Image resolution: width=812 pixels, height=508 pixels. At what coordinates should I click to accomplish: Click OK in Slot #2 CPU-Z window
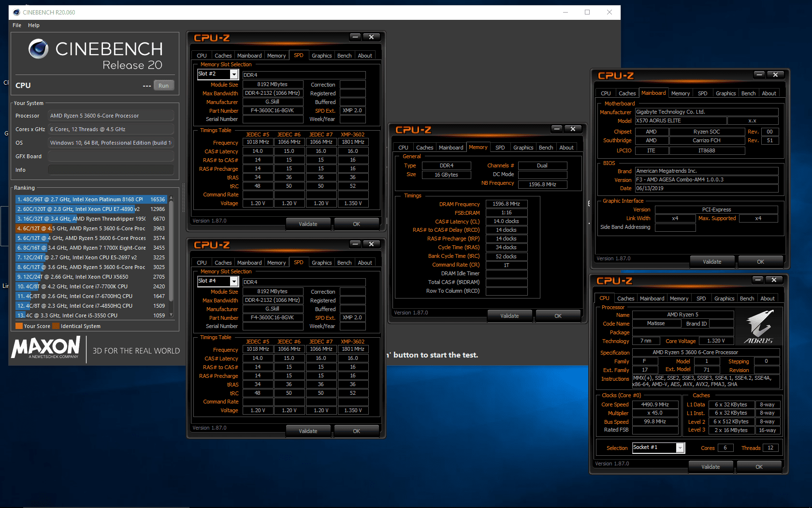coord(356,224)
